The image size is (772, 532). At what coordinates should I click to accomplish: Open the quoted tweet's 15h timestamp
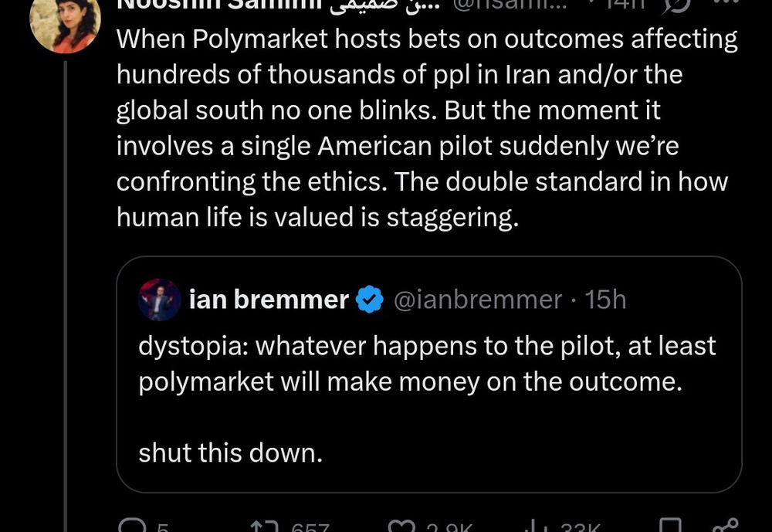[x=606, y=300]
